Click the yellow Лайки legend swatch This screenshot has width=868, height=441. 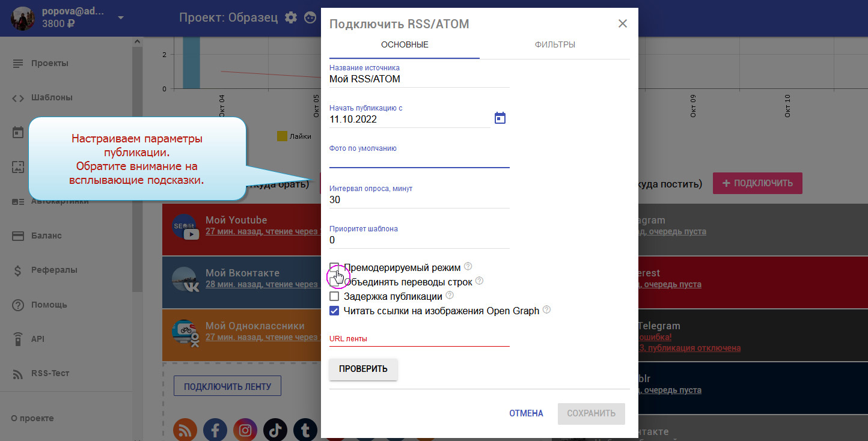pos(282,136)
